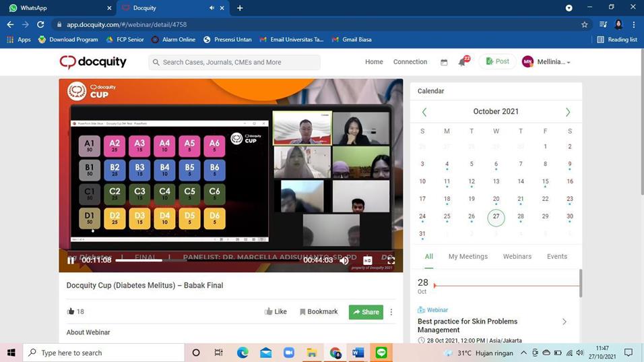
Task: Click the calendar icon in header
Action: pos(444,62)
